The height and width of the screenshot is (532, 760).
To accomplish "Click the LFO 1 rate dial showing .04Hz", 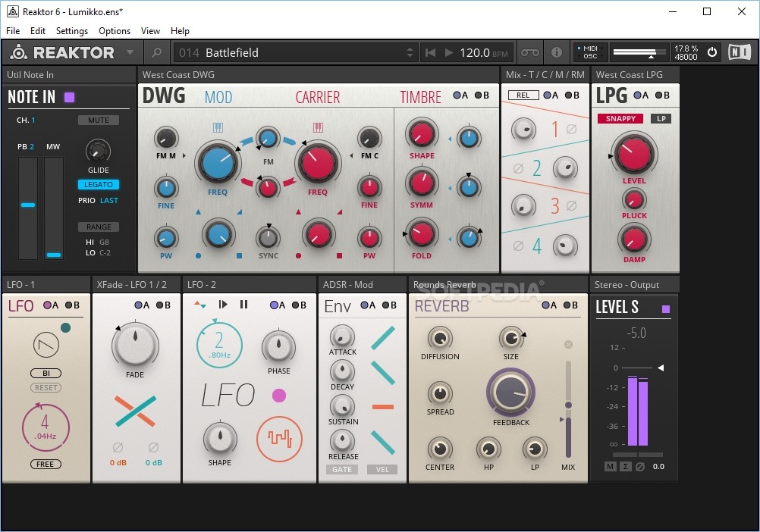I will tap(46, 428).
